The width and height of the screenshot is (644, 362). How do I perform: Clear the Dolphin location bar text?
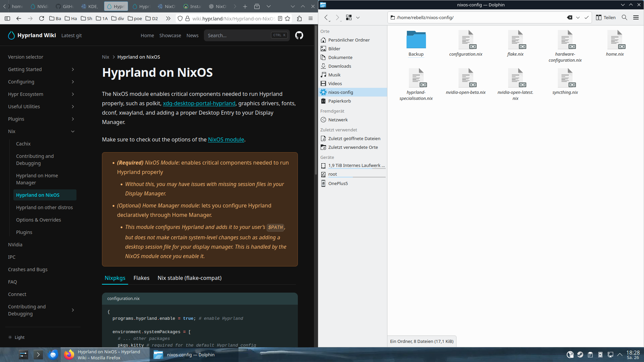569,17
